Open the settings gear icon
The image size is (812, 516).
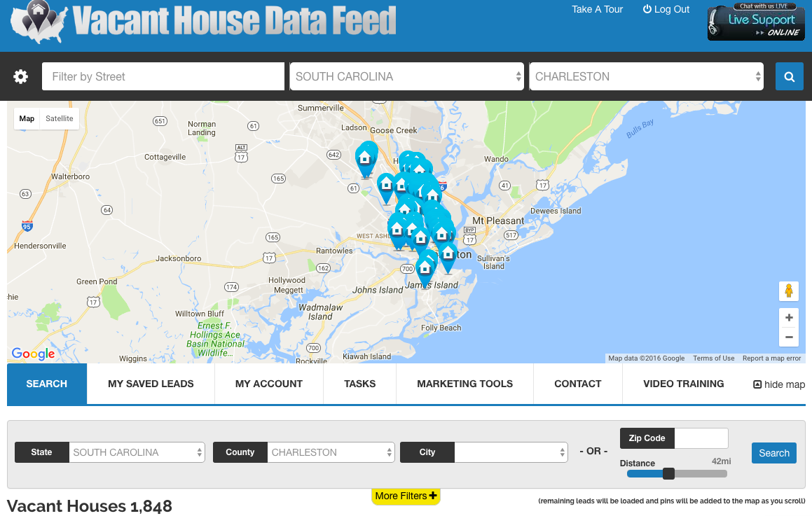pos(21,76)
